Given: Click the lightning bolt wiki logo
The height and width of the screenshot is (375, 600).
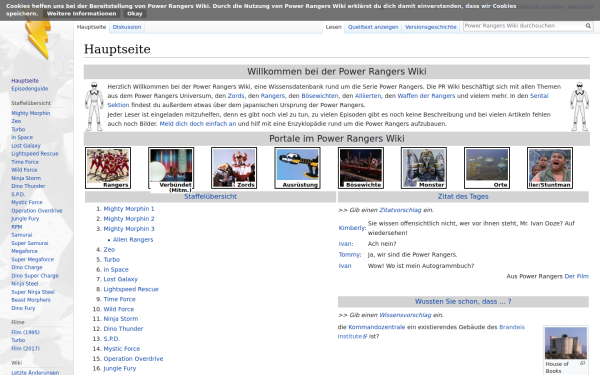Looking at the screenshot, I should point(38,40).
